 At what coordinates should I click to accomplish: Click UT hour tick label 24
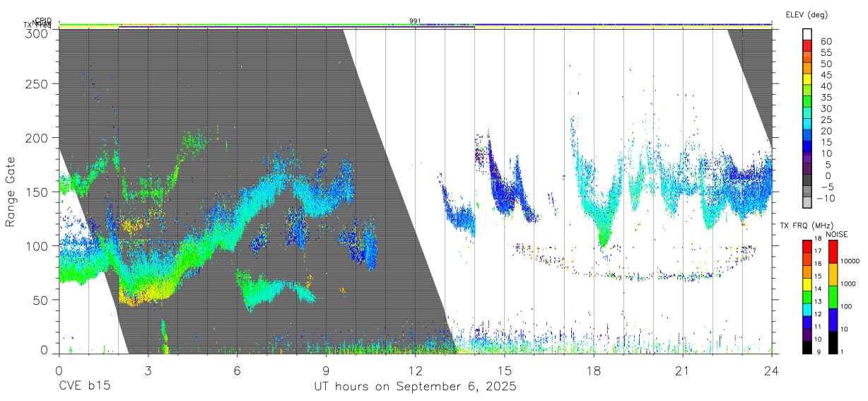(771, 371)
